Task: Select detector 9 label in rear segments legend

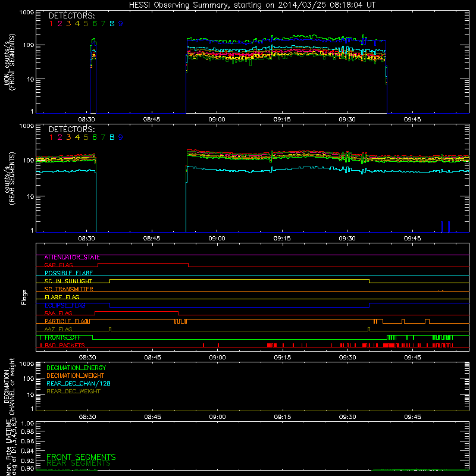Action: (x=121, y=137)
